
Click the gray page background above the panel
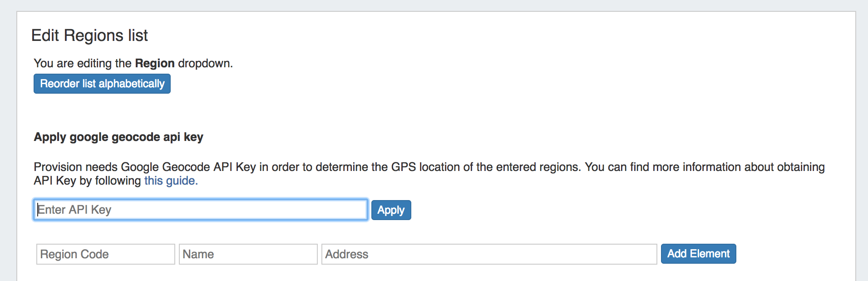point(434,5)
